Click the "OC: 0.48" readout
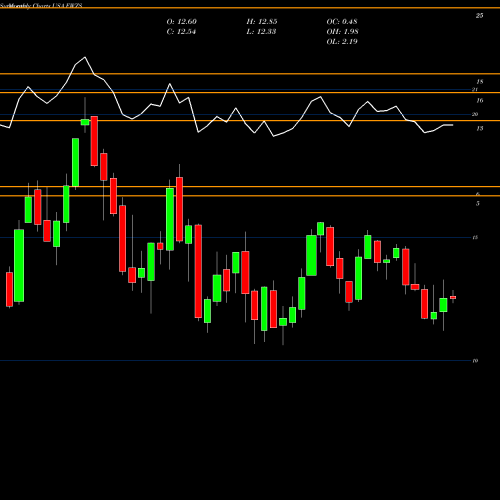The width and height of the screenshot is (500, 500). pyautogui.click(x=342, y=22)
